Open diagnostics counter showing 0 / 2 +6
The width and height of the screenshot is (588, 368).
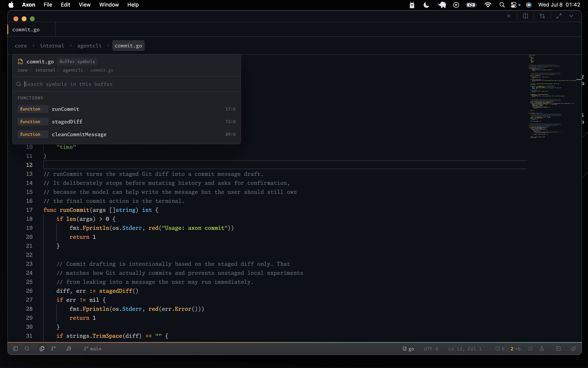508,349
